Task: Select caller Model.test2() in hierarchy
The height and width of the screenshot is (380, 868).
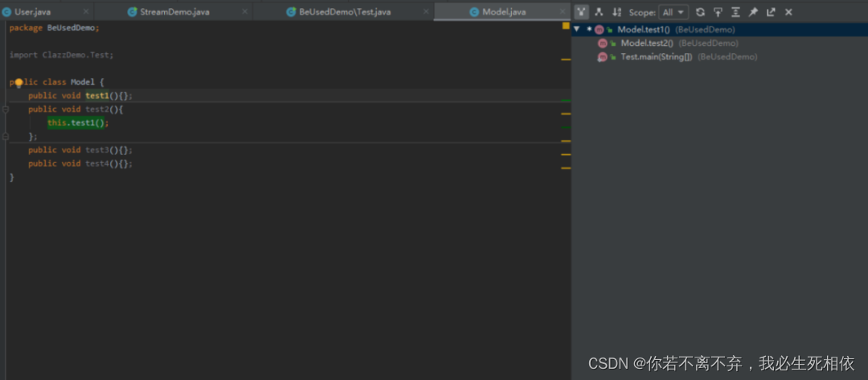Action: click(646, 43)
